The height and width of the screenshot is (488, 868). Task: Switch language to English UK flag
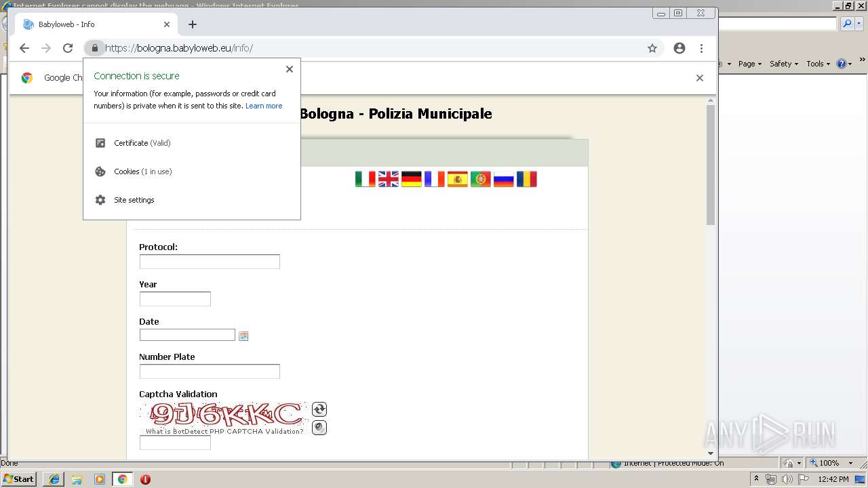(389, 179)
